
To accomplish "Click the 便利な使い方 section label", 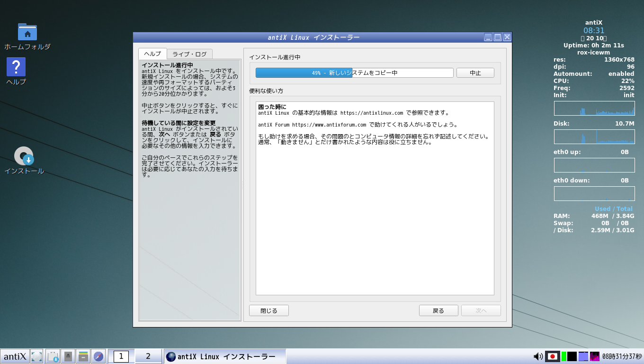I will [x=266, y=91].
